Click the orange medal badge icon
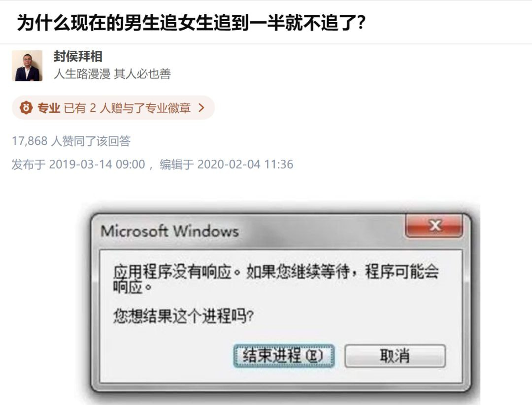This screenshot has width=532, height=417. pyautogui.click(x=26, y=107)
